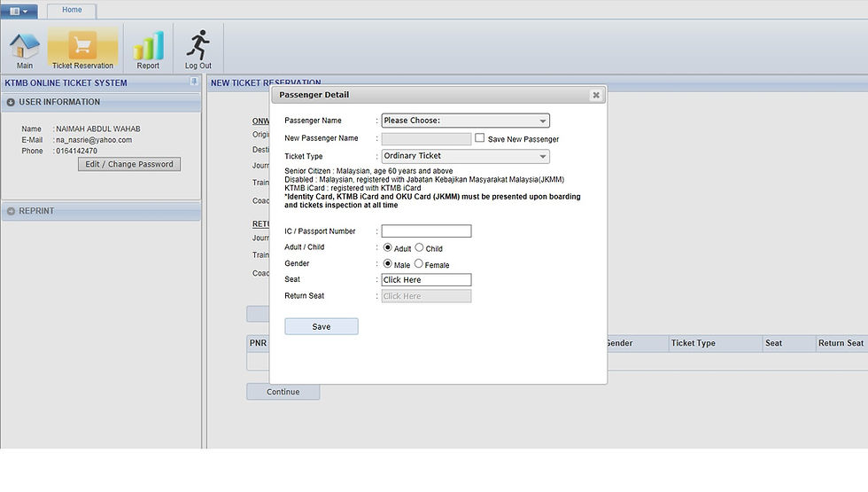Switch to the Home tab
Screen dimensions: 868x492
click(x=72, y=10)
